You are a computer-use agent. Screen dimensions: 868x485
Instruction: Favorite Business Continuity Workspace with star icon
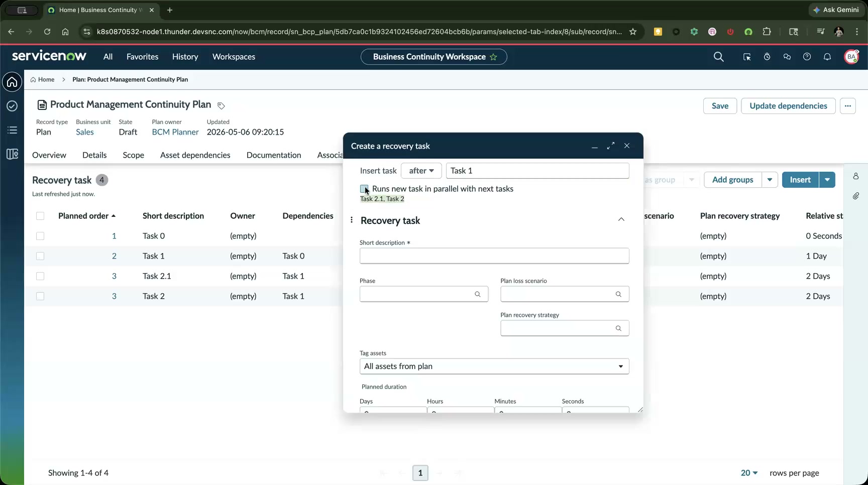(x=493, y=57)
